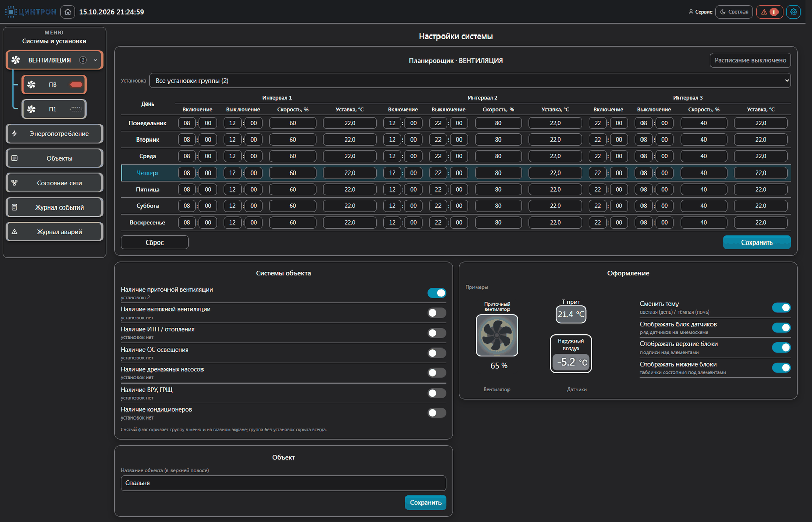The height and width of the screenshot is (522, 812).
Task: Collapse the ВЕНТИЛЯЦИЯ group chevron
Action: (95, 60)
